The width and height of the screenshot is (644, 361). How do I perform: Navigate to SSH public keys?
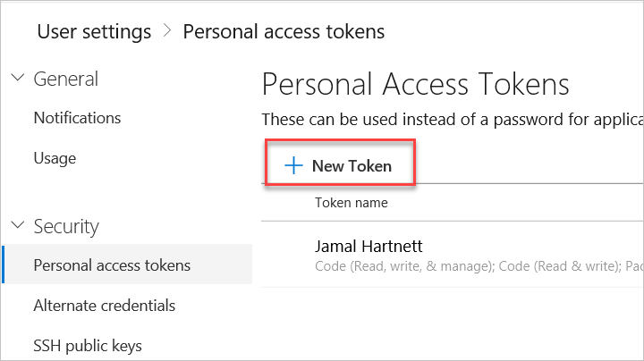88,345
